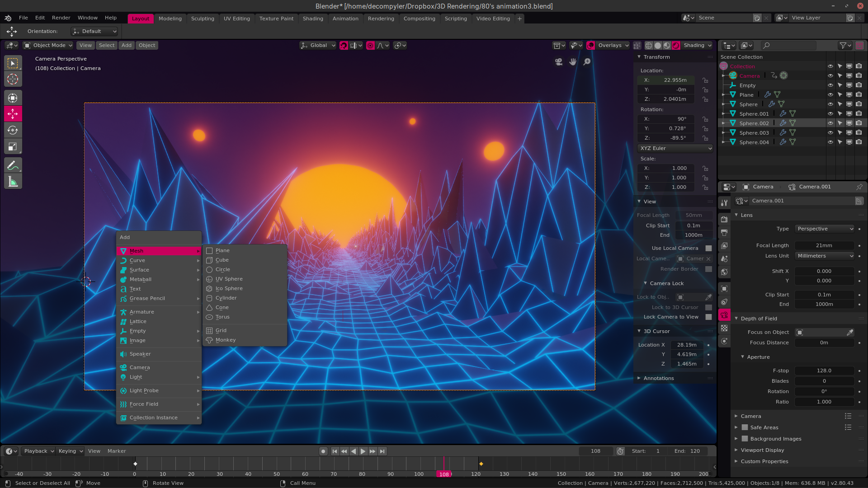Hide the Camera object in viewport
Image resolution: width=868 pixels, height=488 pixels.
pyautogui.click(x=830, y=75)
